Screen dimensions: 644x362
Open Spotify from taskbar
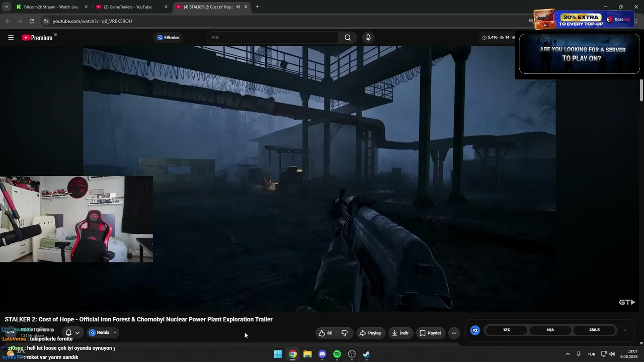pos(337,354)
